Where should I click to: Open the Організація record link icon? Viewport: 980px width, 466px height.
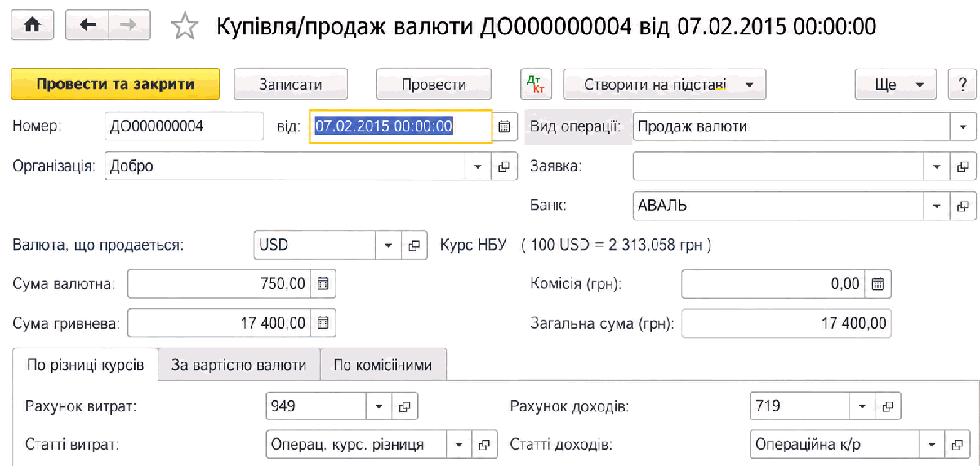(x=504, y=166)
